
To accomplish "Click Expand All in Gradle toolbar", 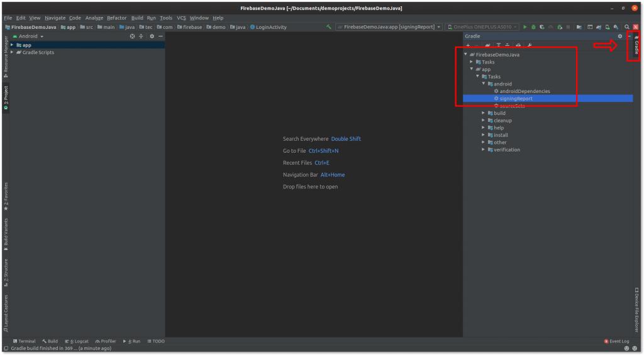I will tap(499, 45).
